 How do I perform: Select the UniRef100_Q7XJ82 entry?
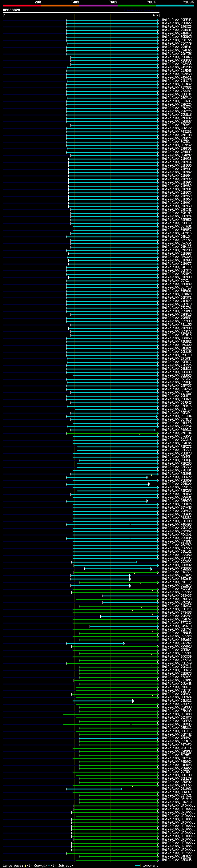click(177, 91)
